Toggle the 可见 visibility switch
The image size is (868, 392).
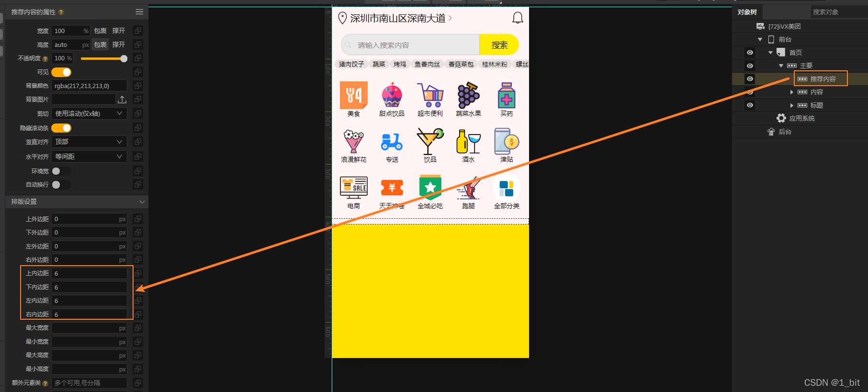coord(61,72)
